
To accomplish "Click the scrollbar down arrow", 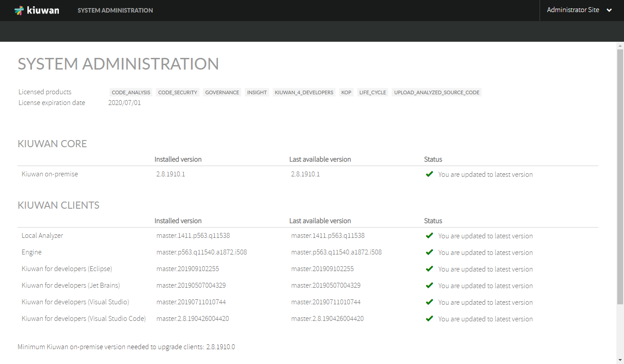I will tap(620, 360).
